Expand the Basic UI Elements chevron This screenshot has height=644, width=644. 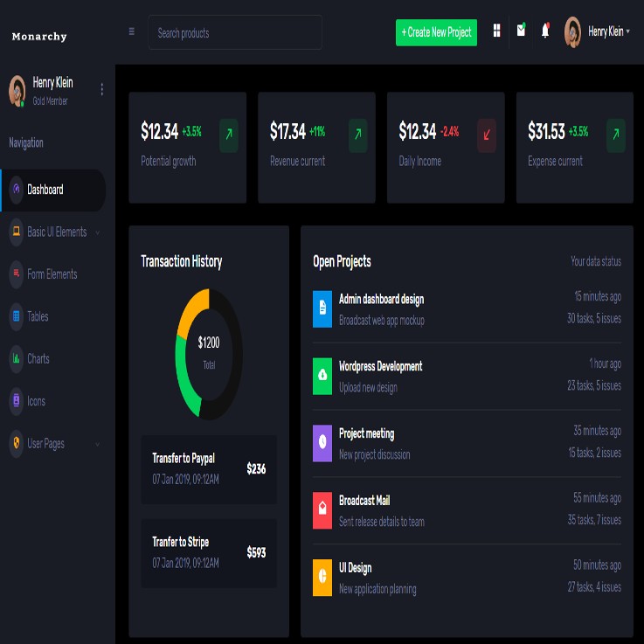point(97,233)
